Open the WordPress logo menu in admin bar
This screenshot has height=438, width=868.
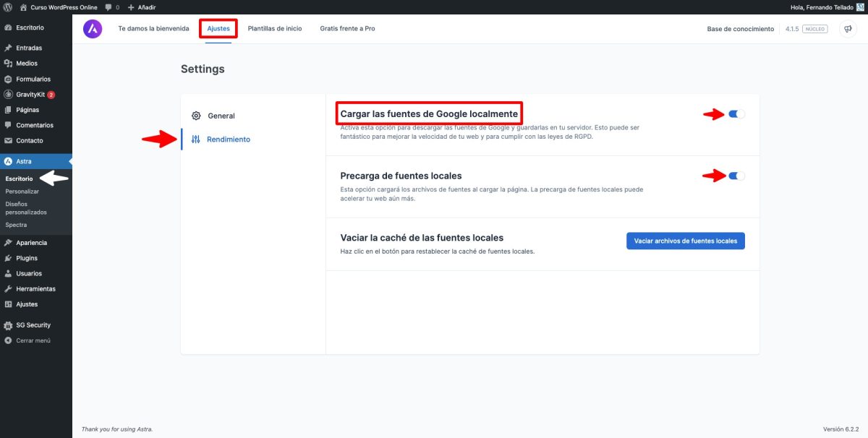pos(7,7)
